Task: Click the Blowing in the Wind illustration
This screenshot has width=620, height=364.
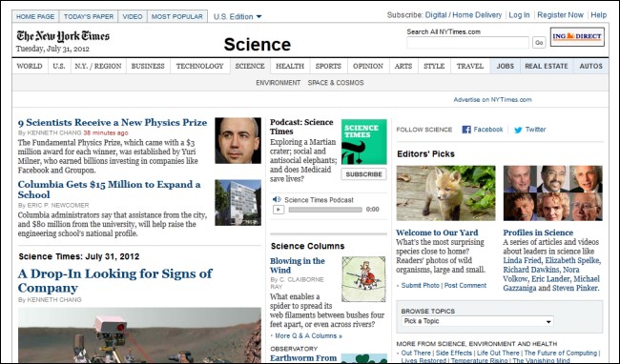Action: 363,279
